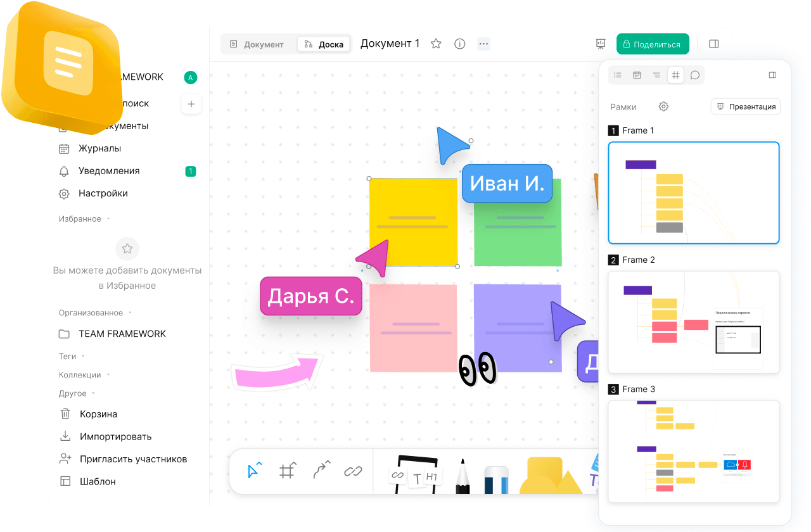Open the document info icon
Image resolution: width=811 pixels, height=532 pixels.
pos(460,44)
